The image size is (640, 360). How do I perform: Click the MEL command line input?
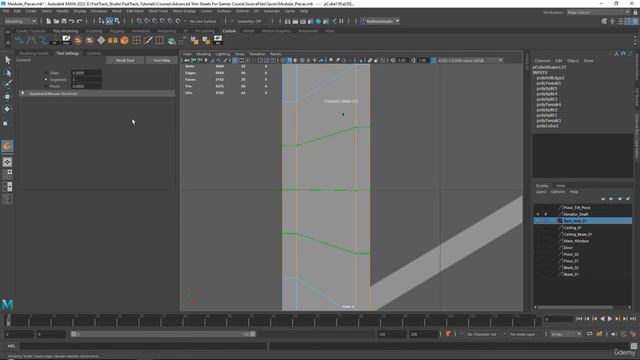point(144,346)
